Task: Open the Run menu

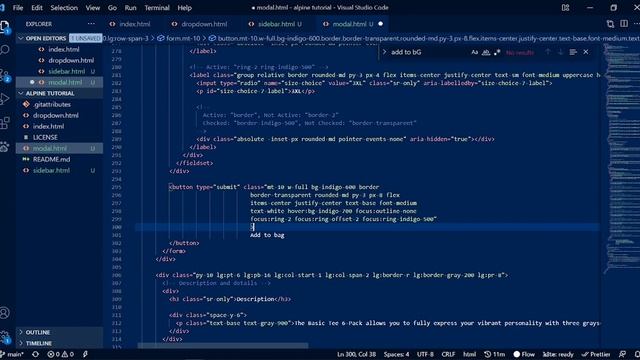Action: pos(130,7)
